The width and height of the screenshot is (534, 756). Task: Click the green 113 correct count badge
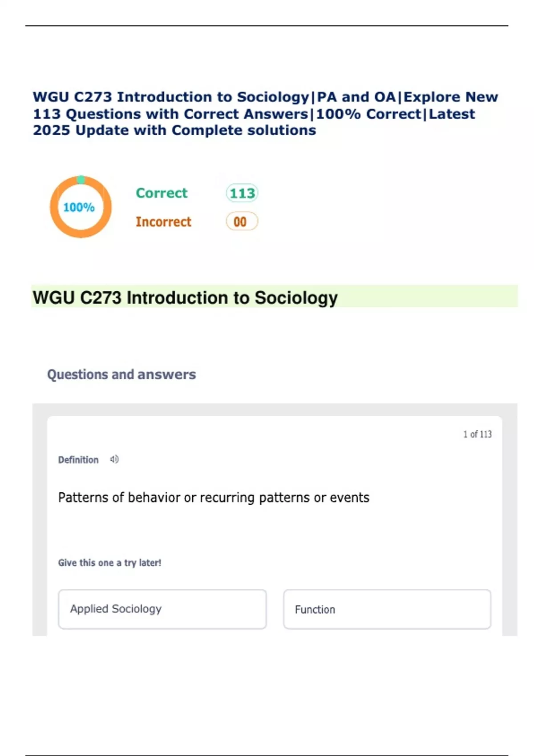[x=242, y=193]
